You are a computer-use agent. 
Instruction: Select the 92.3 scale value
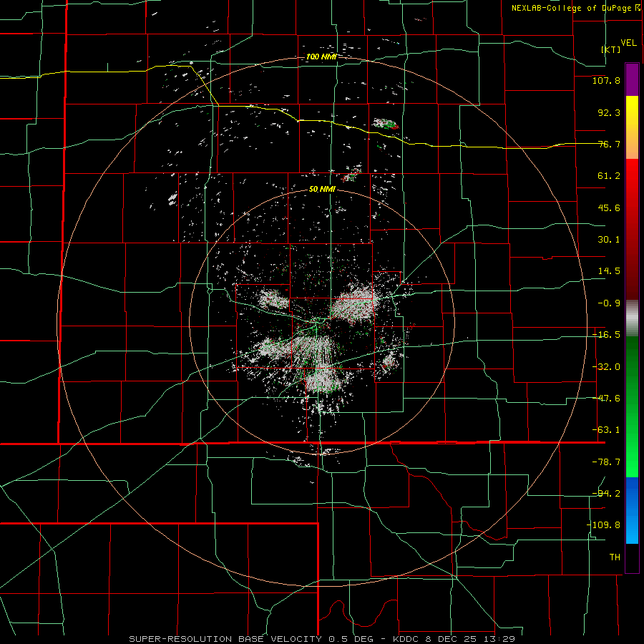click(x=609, y=112)
